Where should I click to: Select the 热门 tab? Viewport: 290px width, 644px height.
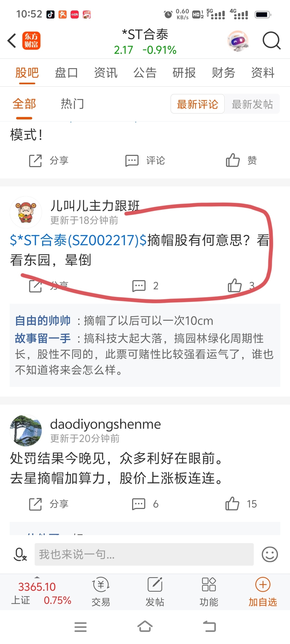coord(72,104)
